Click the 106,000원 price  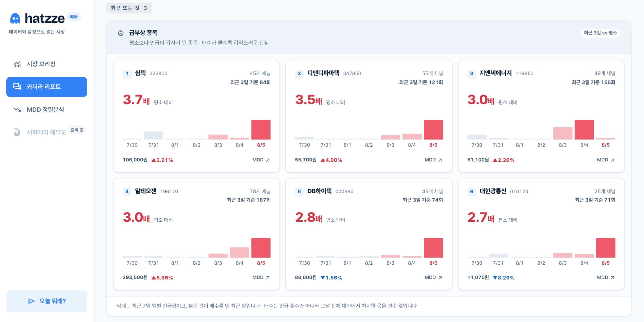point(135,160)
